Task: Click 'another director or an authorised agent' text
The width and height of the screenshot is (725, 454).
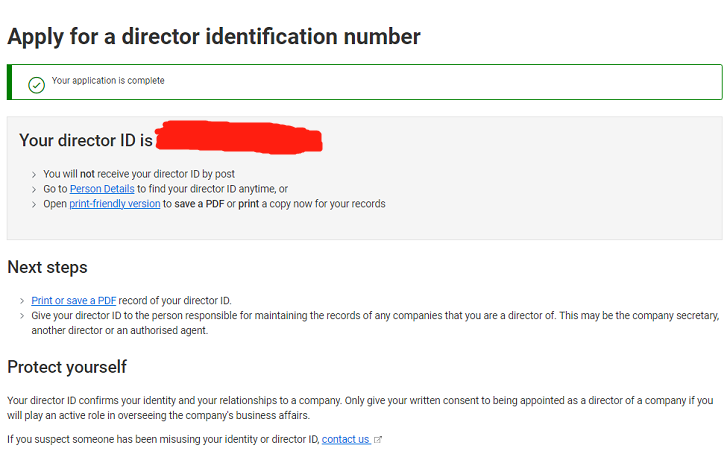Action: (x=120, y=331)
